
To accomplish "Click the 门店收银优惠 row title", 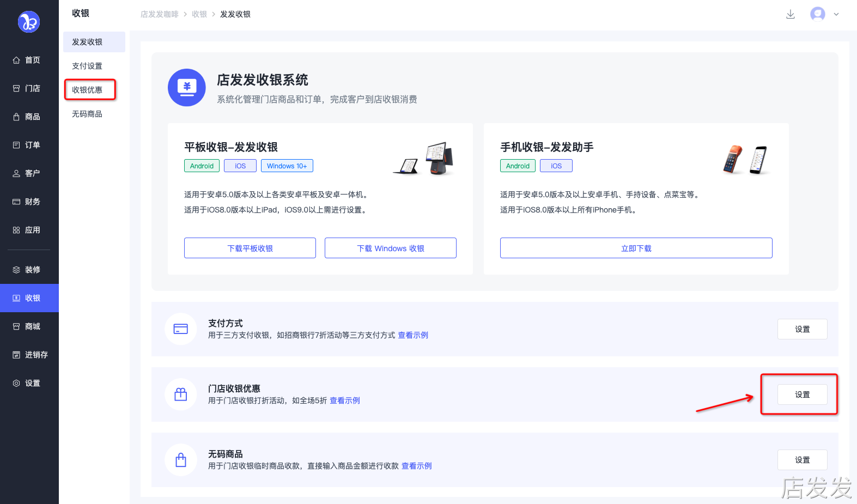I will [x=234, y=388].
